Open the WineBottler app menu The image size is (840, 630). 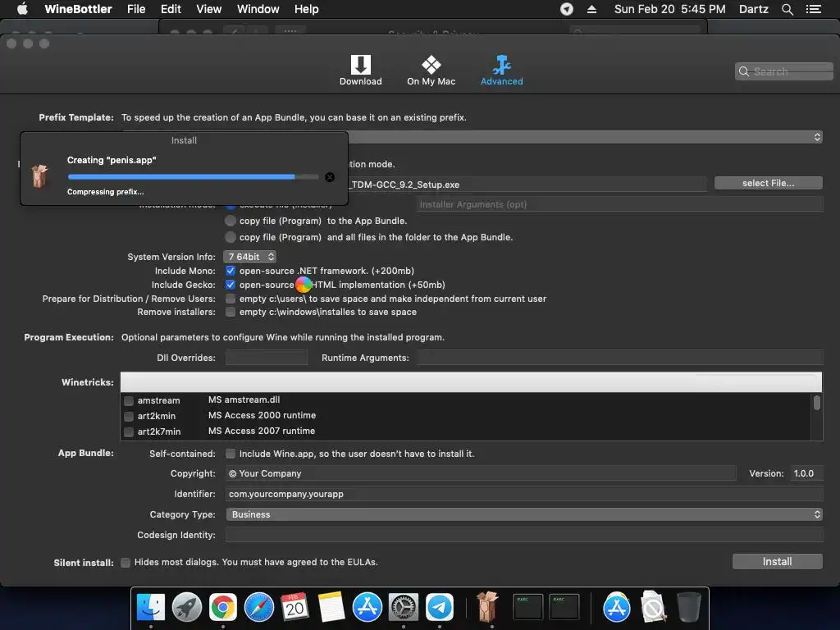(78, 9)
